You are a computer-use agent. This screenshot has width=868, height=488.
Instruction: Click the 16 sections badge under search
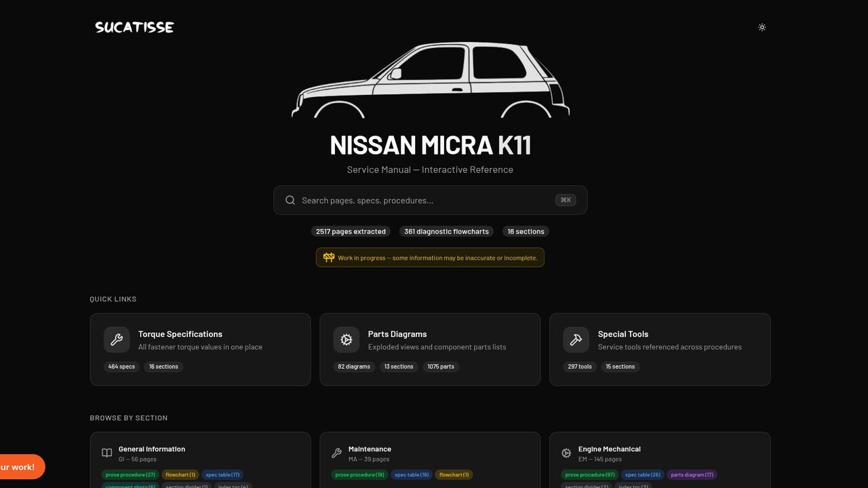pyautogui.click(x=526, y=231)
